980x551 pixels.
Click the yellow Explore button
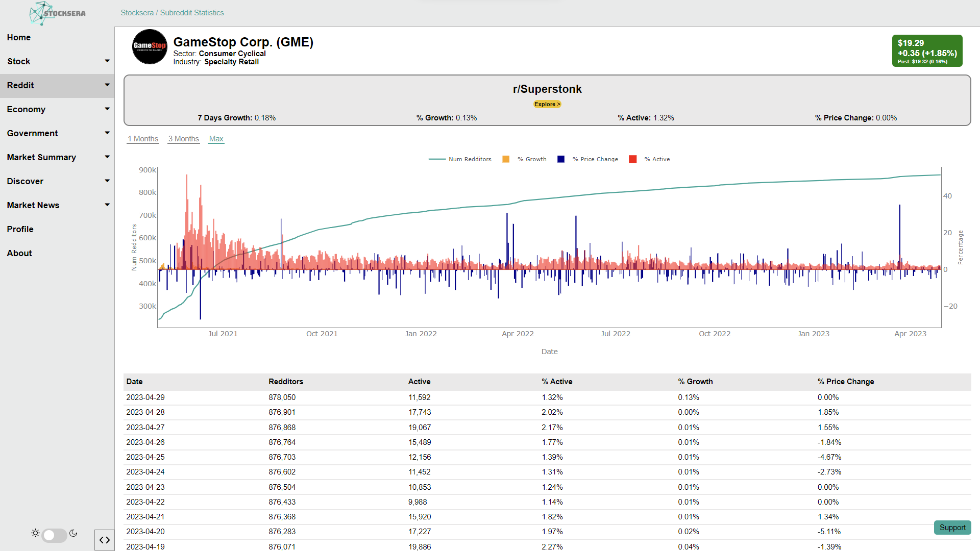[x=547, y=104]
